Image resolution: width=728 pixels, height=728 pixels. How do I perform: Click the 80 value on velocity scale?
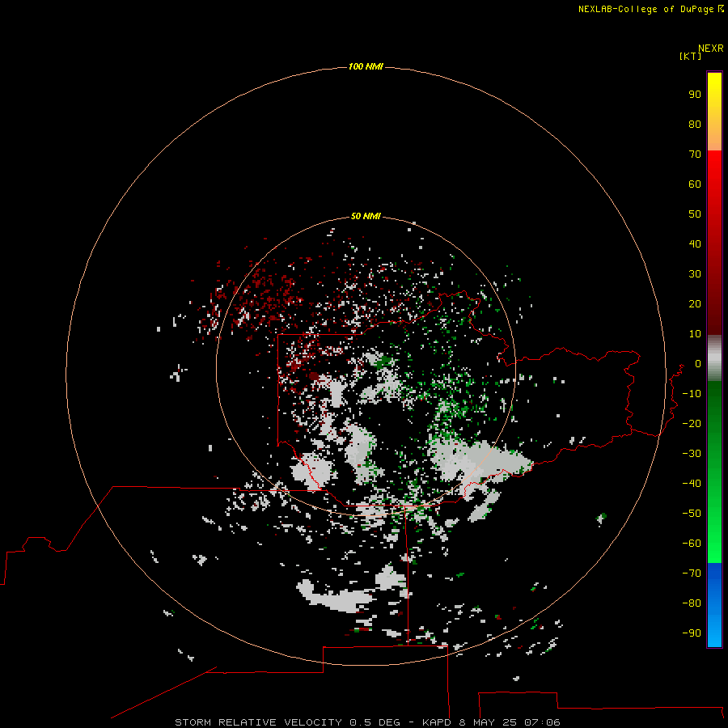coord(695,124)
